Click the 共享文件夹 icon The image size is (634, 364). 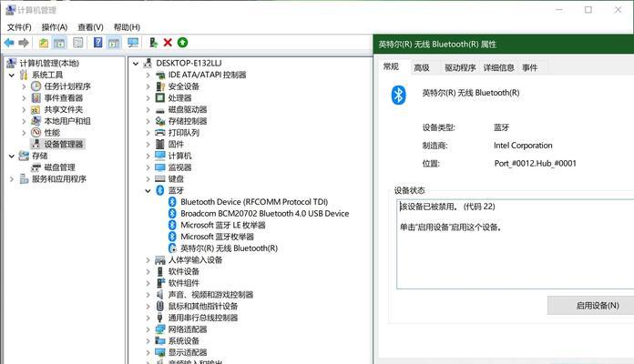pyautogui.click(x=36, y=109)
